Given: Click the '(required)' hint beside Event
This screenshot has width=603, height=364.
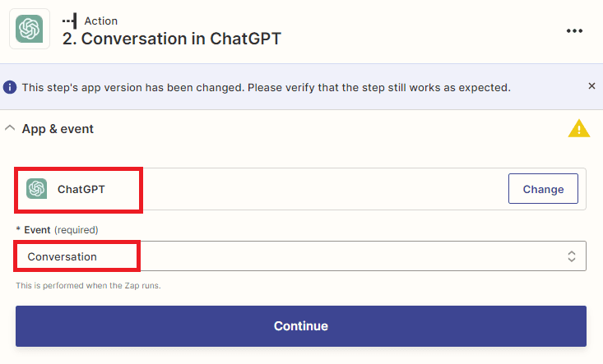Looking at the screenshot, I should click(x=77, y=229).
